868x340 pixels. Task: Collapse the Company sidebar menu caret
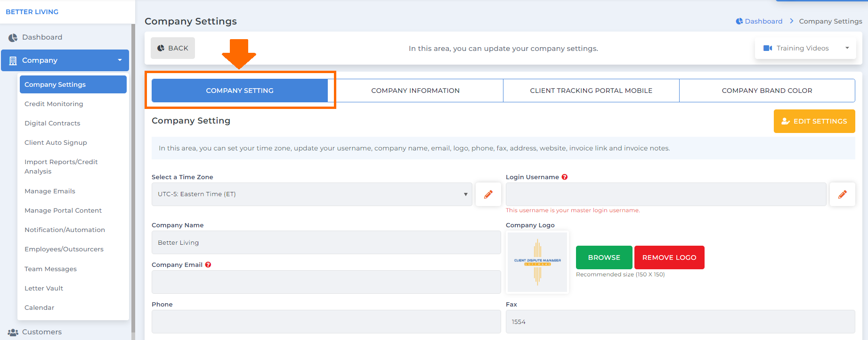coord(120,60)
